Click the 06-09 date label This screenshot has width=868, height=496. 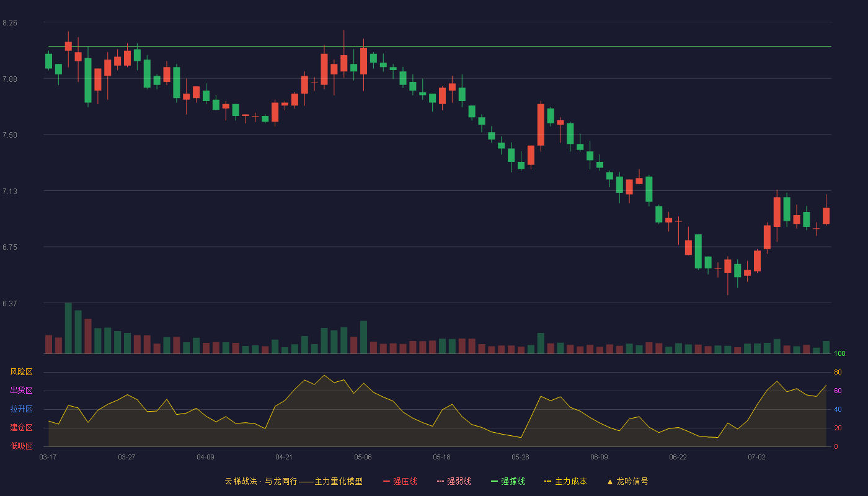tap(599, 457)
